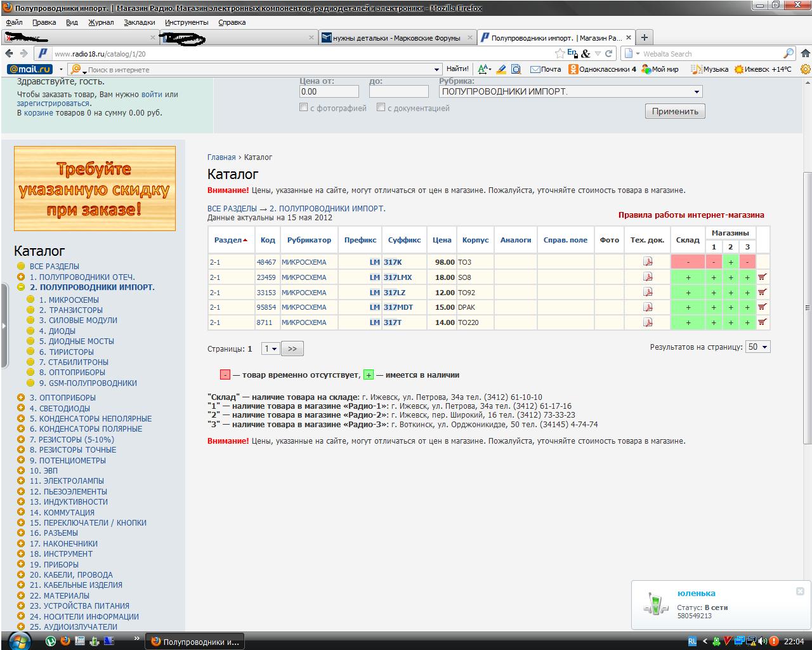Click the green in-stock cell for LM 317LZ warehouse
The width and height of the screenshot is (812, 650).
tap(688, 293)
